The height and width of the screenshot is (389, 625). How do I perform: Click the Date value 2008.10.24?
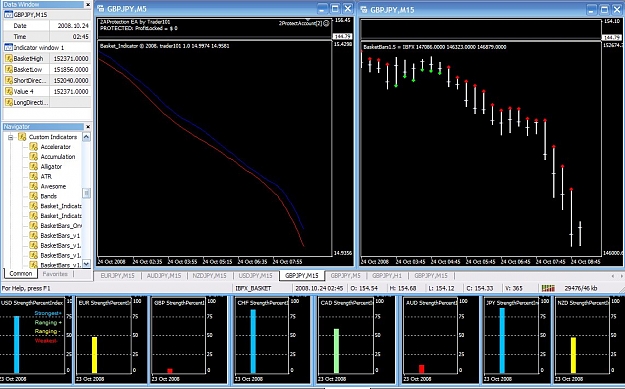(71, 26)
